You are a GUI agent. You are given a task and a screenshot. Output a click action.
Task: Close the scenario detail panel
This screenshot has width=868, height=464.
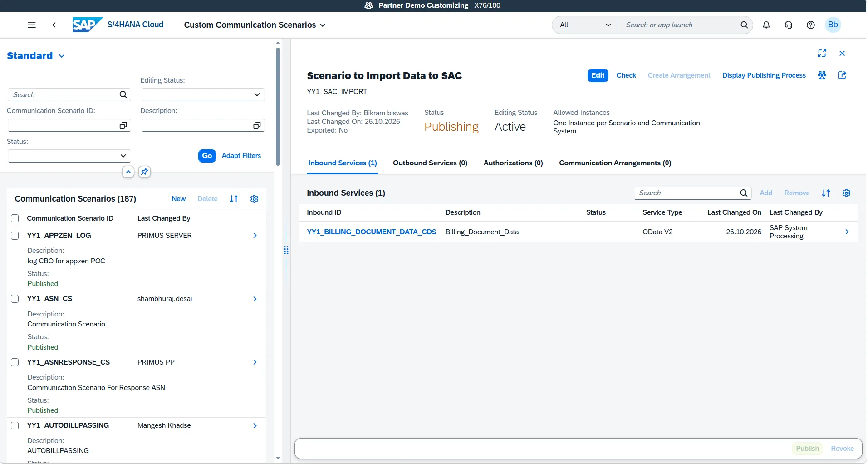coord(842,53)
